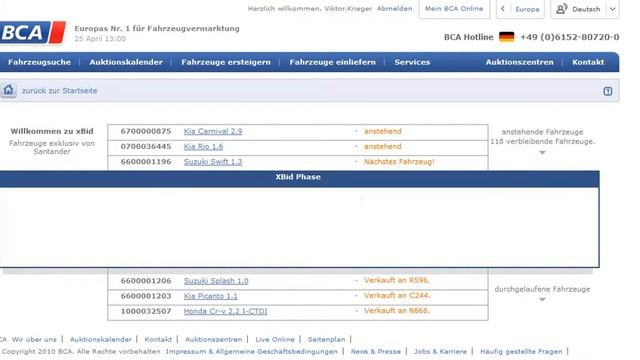Viewport: 640px width, 360px height.
Task: Open footer Seitenplan link
Action: tap(327, 339)
